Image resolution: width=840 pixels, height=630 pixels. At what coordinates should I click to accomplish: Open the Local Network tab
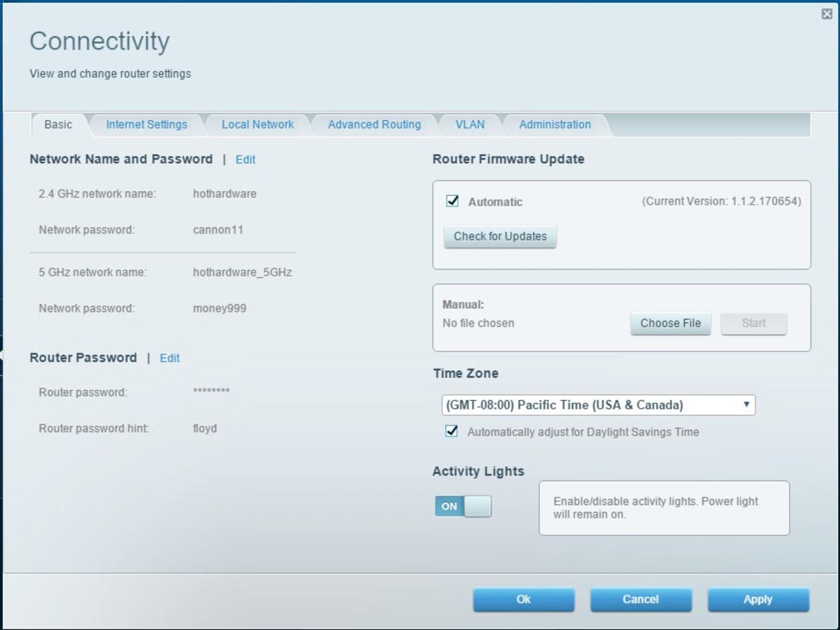pyautogui.click(x=258, y=125)
